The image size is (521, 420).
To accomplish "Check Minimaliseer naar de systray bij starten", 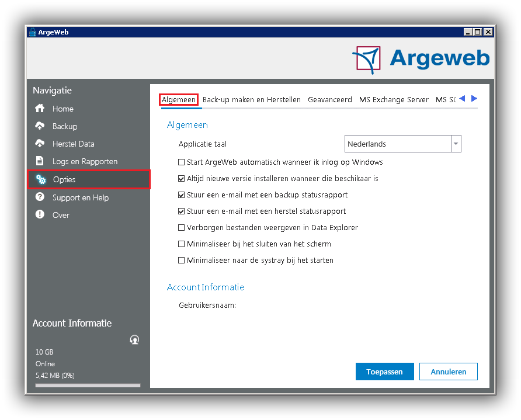I will [181, 260].
